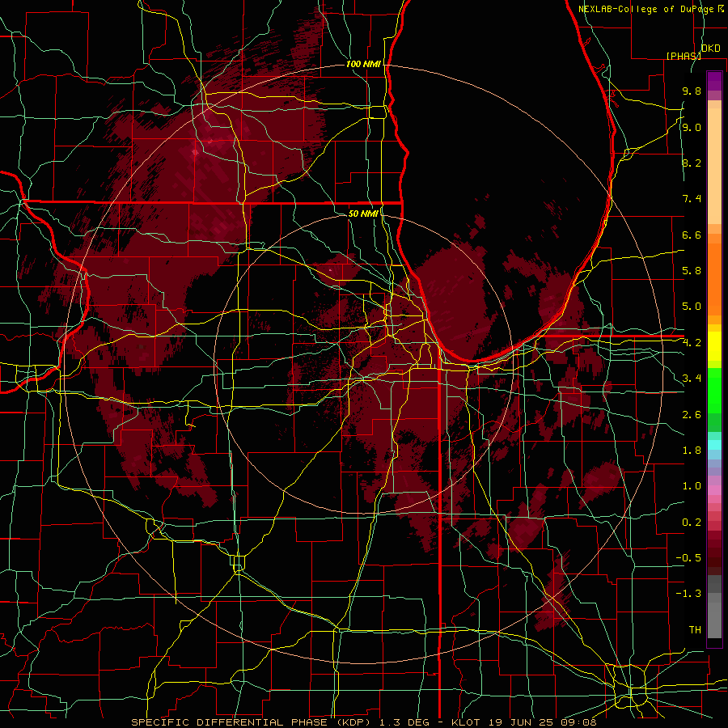
Task: Click the -1.3 scale label
Action: pos(688,594)
